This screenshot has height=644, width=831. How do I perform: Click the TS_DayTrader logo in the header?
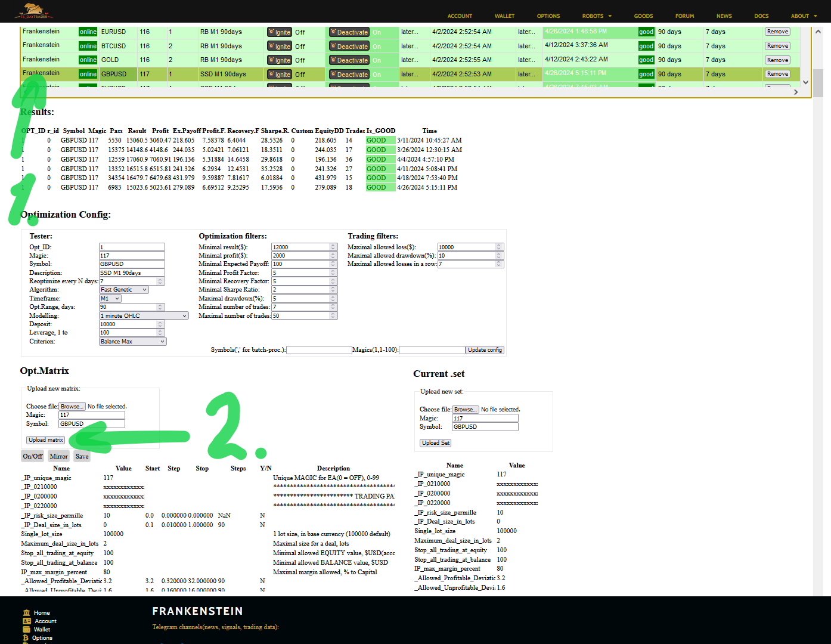point(33,10)
